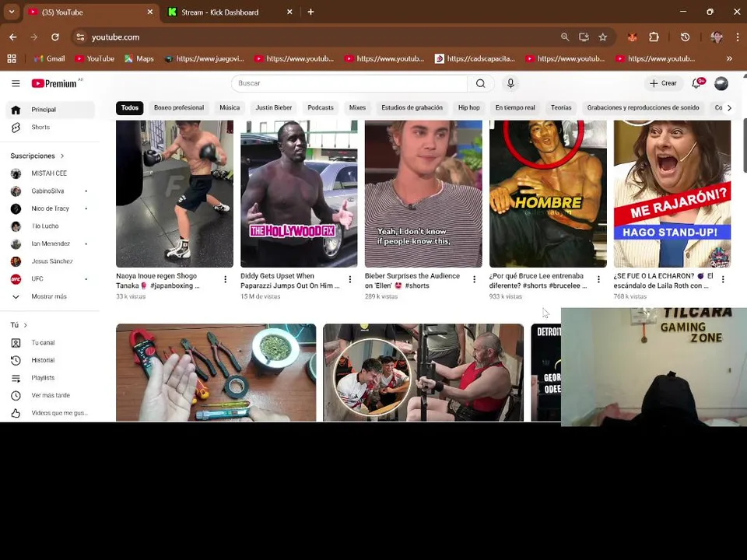Click the install app icon in address bar
The width and height of the screenshot is (747, 560).
[x=584, y=37]
